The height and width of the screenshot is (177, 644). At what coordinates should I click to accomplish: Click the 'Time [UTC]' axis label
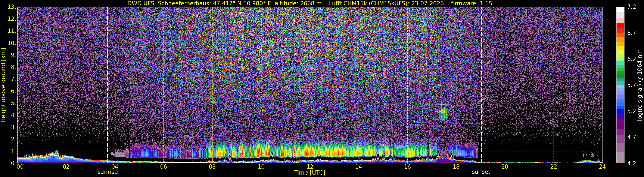pyautogui.click(x=309, y=173)
